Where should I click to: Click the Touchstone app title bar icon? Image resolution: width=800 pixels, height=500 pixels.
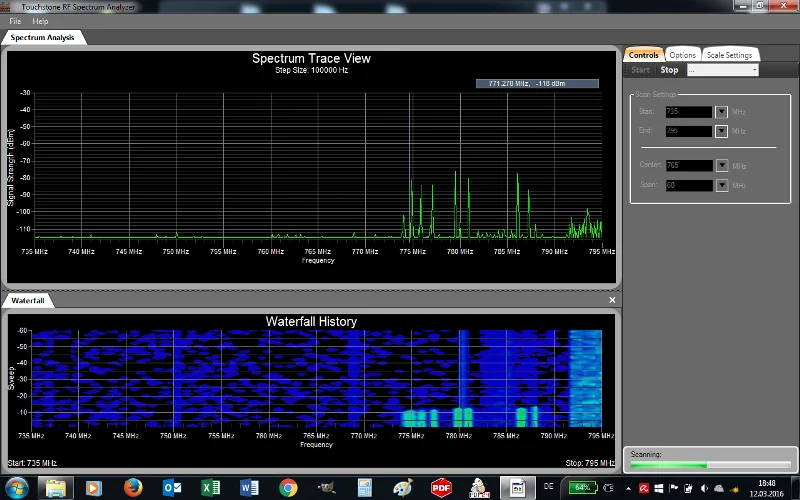tap(6, 7)
